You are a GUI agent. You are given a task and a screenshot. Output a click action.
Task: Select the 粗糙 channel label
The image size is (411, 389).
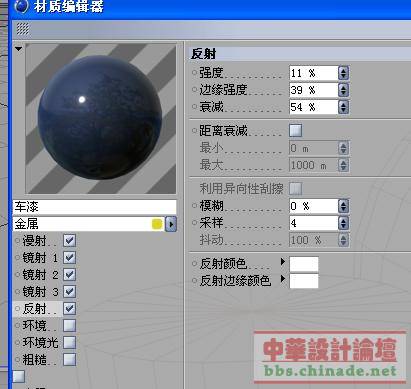35,360
